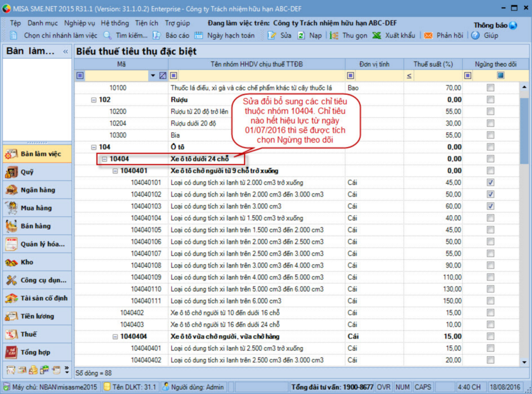
Task: Collapse the 10404 tree node
Action: [x=104, y=159]
